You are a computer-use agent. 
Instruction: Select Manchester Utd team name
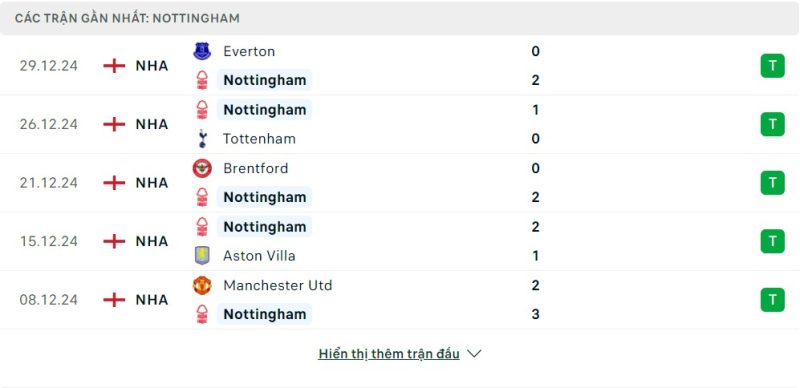(x=278, y=285)
